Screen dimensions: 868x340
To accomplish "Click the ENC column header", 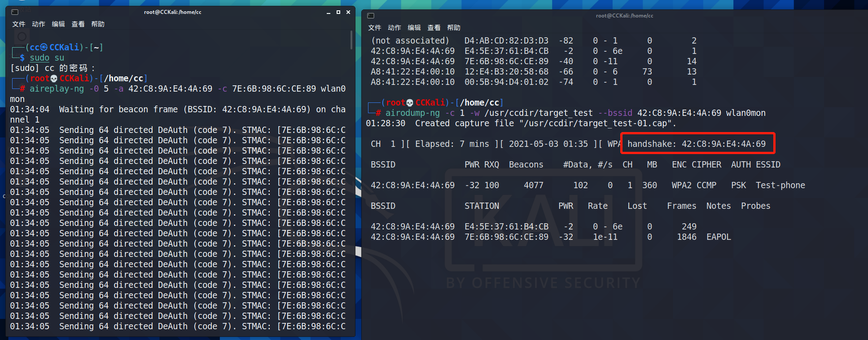I will (x=679, y=164).
